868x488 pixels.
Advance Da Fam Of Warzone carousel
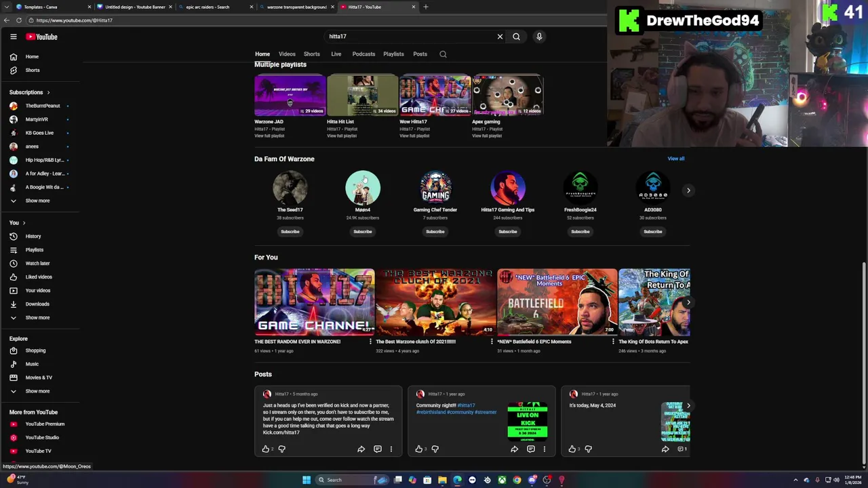pyautogui.click(x=688, y=190)
